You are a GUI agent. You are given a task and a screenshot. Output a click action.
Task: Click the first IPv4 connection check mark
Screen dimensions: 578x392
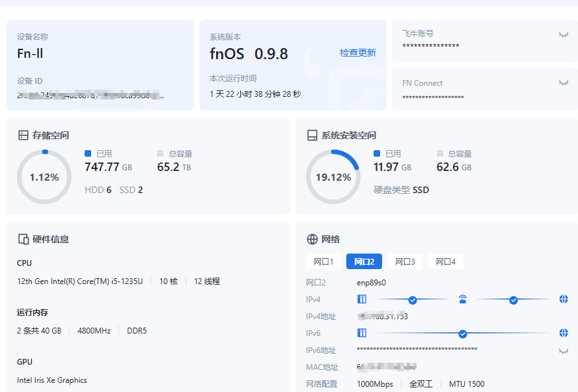click(x=413, y=300)
